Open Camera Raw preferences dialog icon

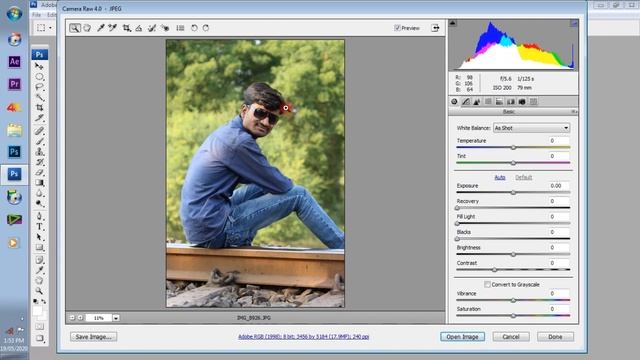pyautogui.click(x=180, y=28)
